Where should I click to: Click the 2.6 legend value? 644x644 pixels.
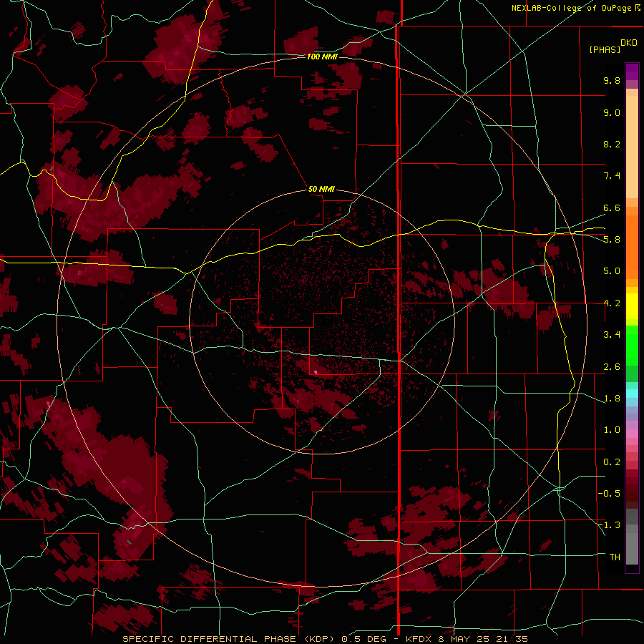click(612, 367)
